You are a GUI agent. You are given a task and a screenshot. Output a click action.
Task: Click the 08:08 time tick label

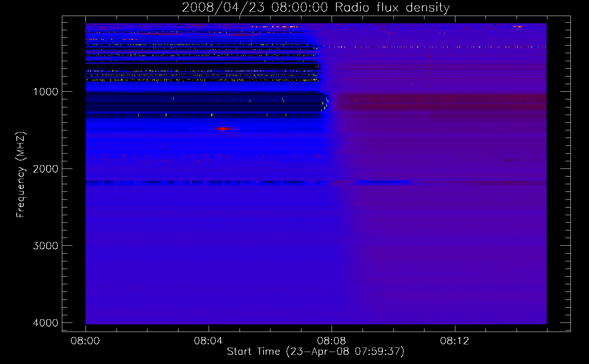(331, 341)
